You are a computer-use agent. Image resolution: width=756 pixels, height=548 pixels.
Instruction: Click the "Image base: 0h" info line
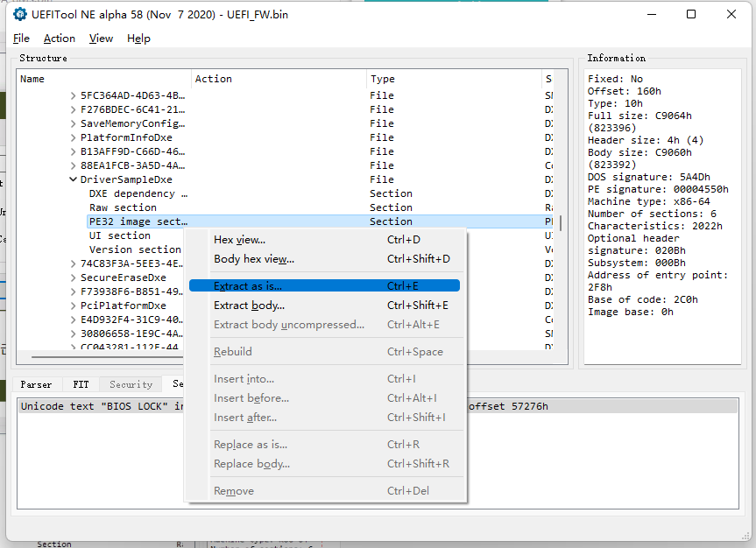(630, 312)
